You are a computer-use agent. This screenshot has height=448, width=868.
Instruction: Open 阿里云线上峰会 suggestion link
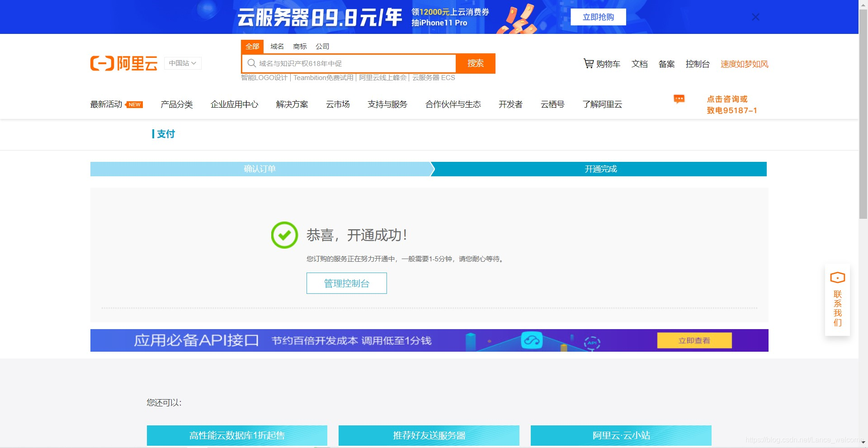383,78
